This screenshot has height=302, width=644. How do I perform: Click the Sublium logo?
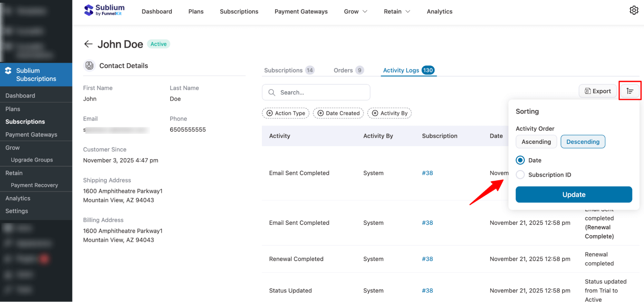(x=104, y=10)
